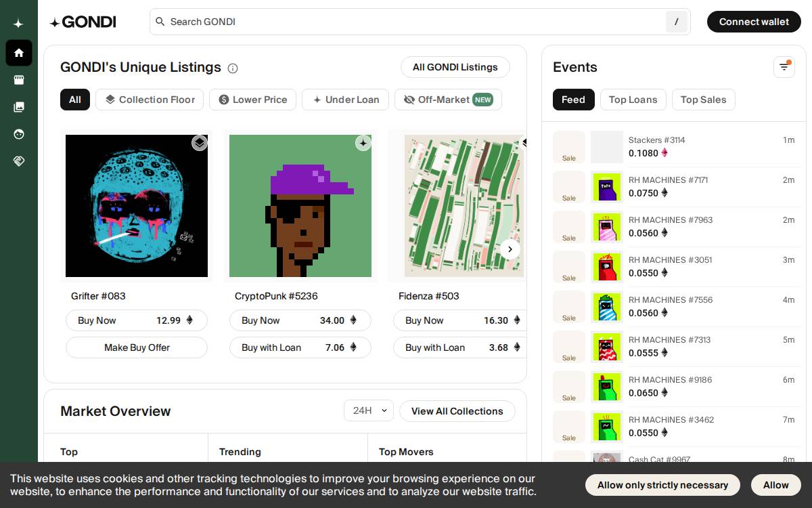Open the tag offers sidebar icon
The height and width of the screenshot is (508, 812).
(x=19, y=161)
